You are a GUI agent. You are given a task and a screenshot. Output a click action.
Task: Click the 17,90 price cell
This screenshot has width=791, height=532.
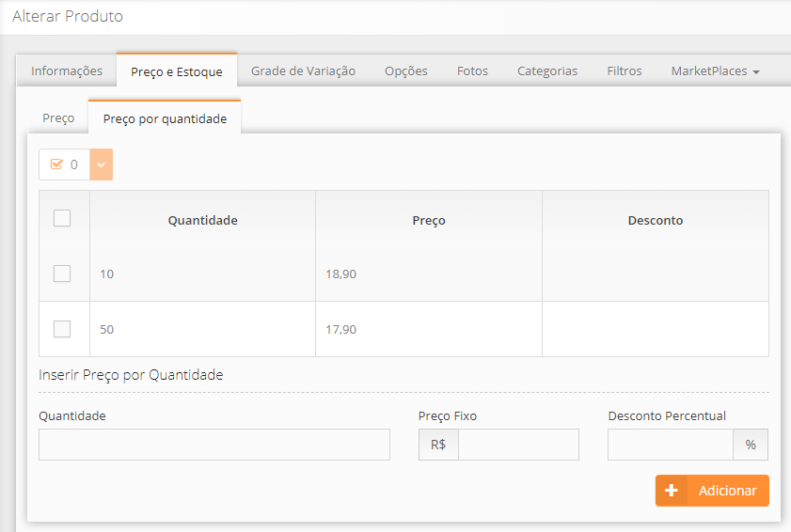click(341, 330)
